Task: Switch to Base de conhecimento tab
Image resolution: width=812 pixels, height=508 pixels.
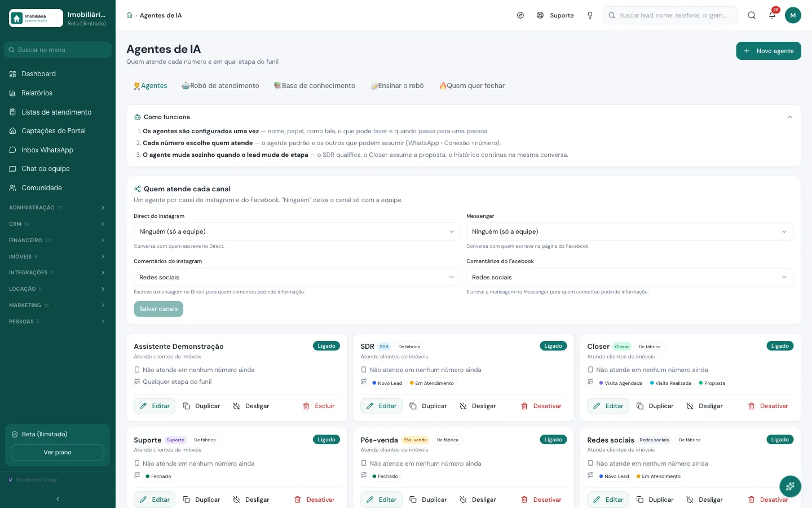Action: coord(315,86)
